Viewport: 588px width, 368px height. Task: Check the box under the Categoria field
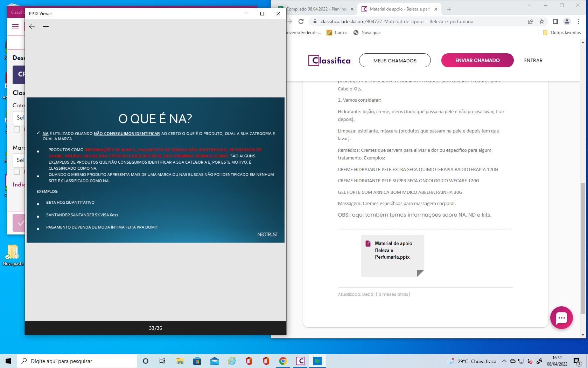coord(17,129)
